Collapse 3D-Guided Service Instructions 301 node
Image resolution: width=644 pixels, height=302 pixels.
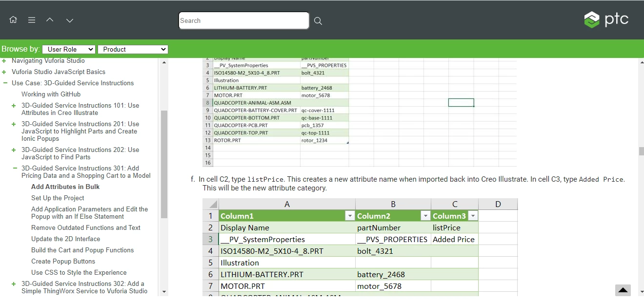(15, 169)
